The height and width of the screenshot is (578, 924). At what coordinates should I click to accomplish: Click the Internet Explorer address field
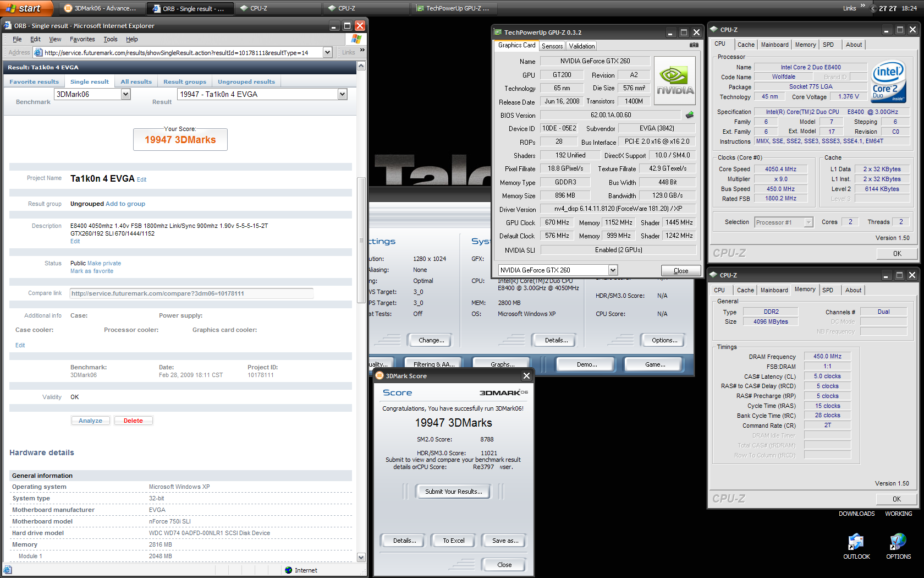pos(183,53)
